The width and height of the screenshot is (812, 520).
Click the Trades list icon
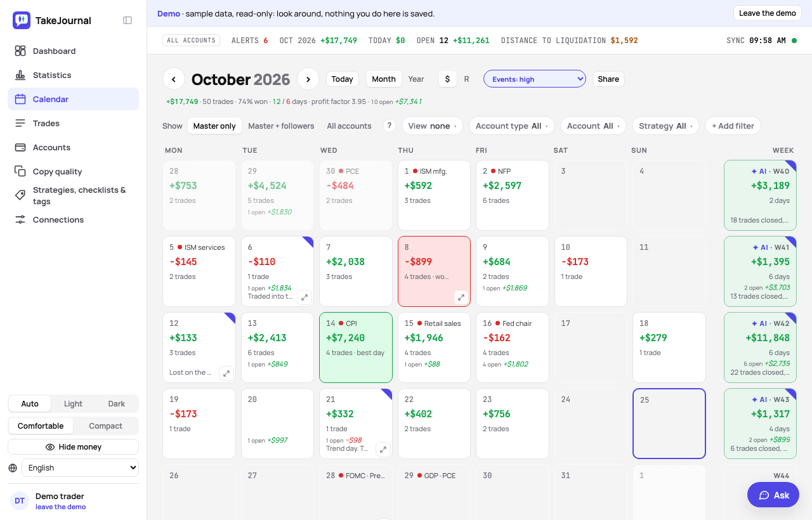click(20, 123)
